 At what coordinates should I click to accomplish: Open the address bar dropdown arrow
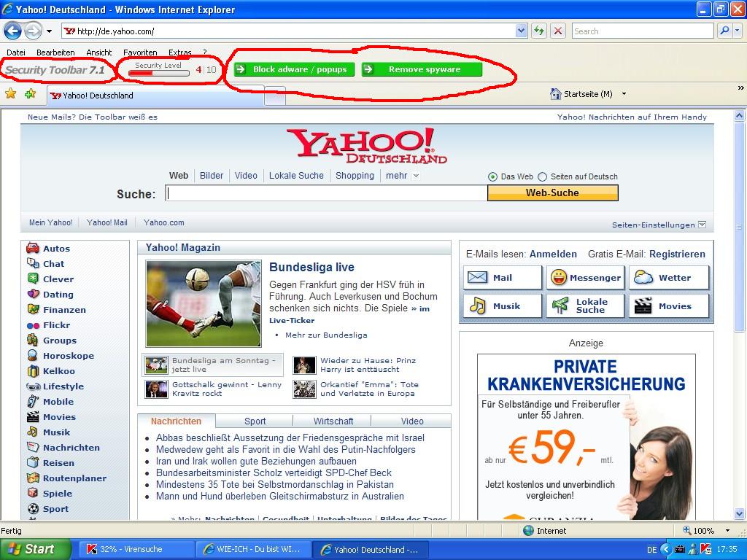(521, 31)
